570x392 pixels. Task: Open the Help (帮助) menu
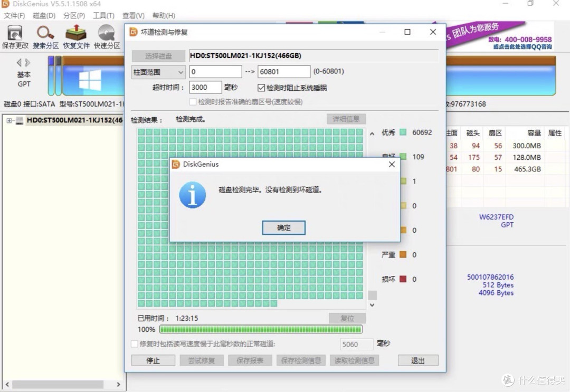(164, 16)
